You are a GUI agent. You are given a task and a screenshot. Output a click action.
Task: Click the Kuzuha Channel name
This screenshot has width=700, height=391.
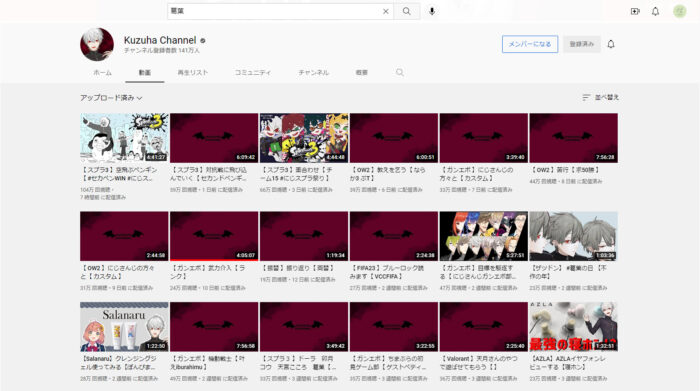[x=160, y=40]
